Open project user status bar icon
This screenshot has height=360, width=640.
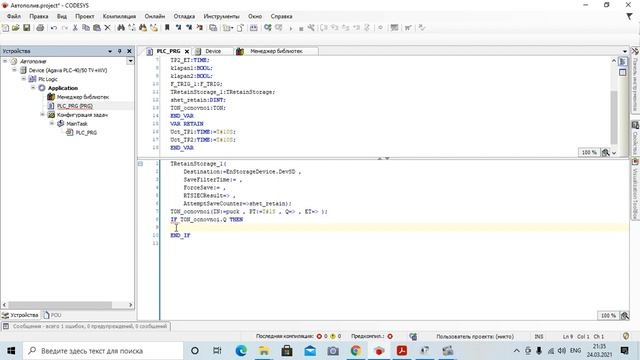pos(413,336)
